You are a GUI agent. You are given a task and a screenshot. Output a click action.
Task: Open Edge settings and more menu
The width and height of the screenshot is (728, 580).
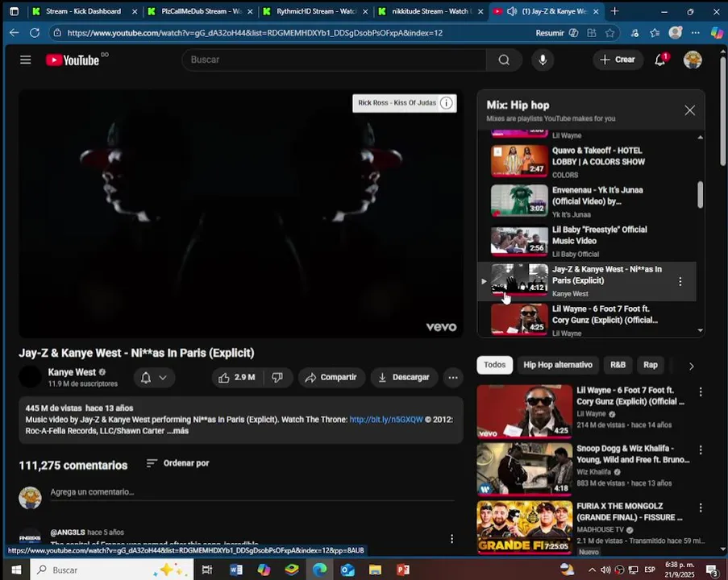tap(695, 33)
